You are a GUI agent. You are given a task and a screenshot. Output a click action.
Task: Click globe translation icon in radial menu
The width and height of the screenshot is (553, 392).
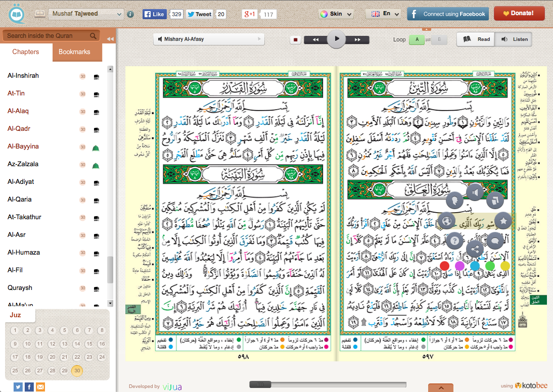click(446, 221)
